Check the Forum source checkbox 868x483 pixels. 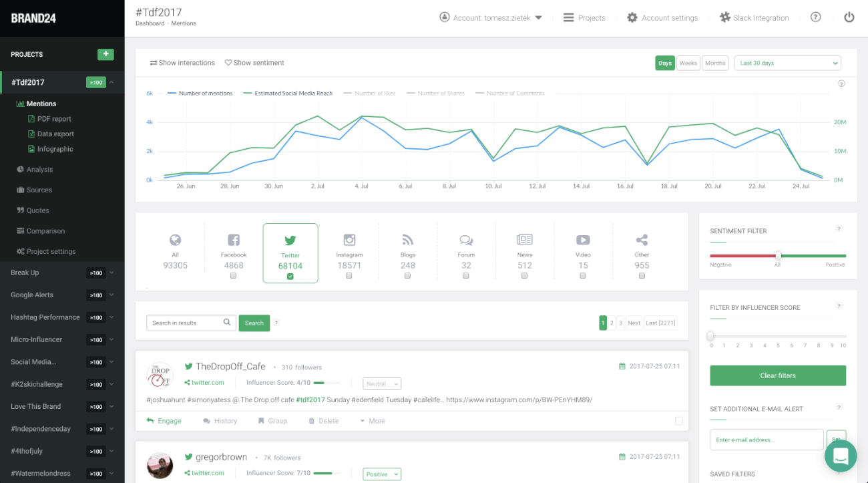(x=466, y=276)
